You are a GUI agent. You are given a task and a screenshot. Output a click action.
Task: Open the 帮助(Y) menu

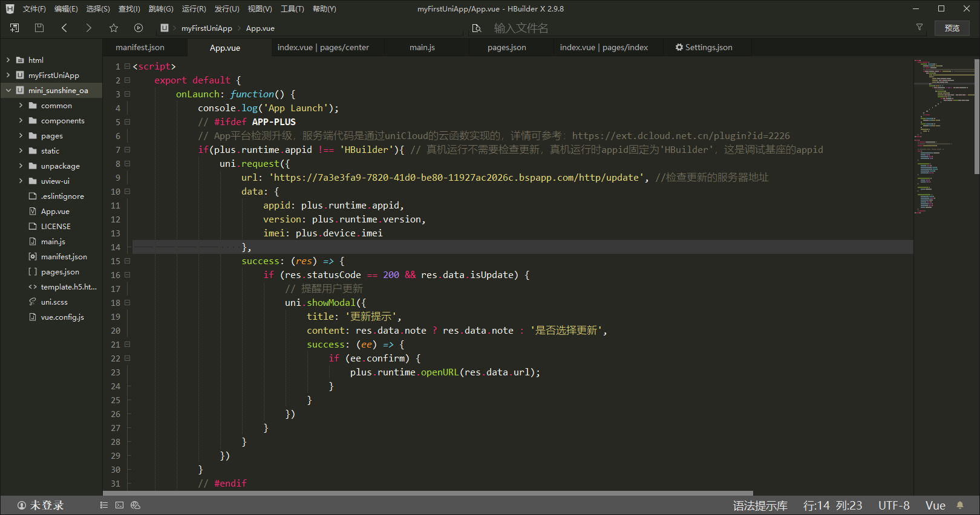324,9
